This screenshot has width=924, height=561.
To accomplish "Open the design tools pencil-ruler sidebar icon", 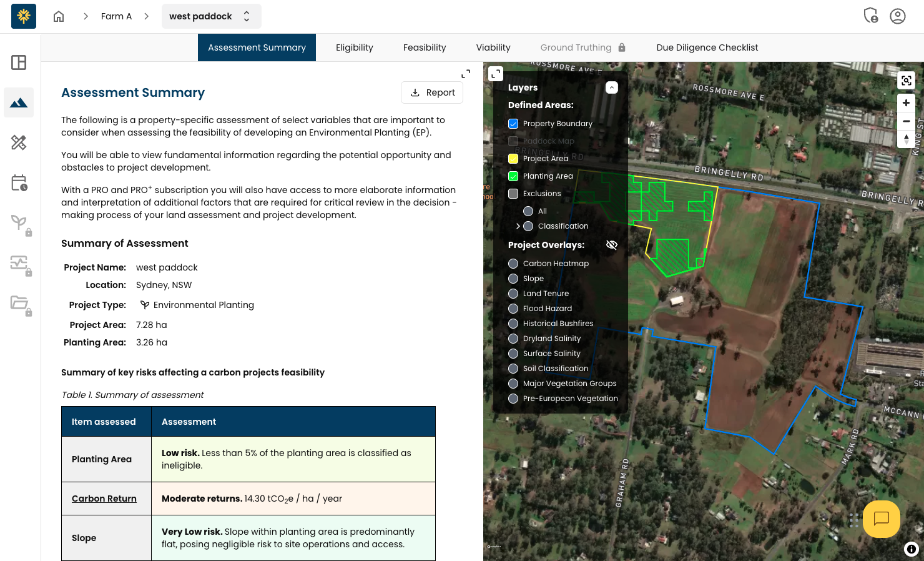I will click(x=19, y=142).
